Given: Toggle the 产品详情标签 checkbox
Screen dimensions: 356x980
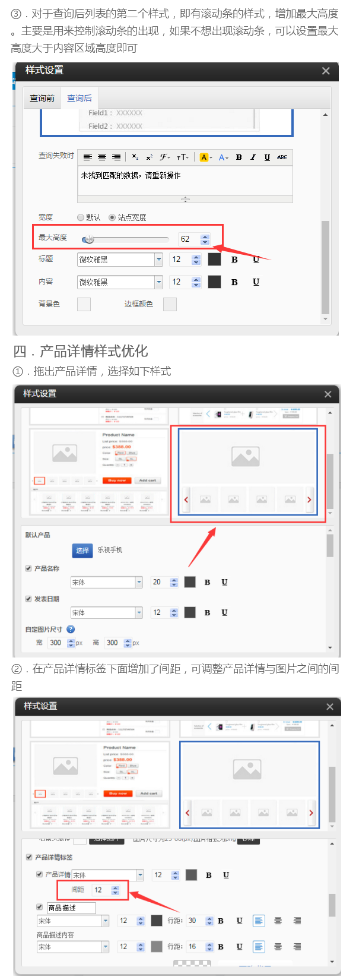Looking at the screenshot, I should tap(29, 857).
